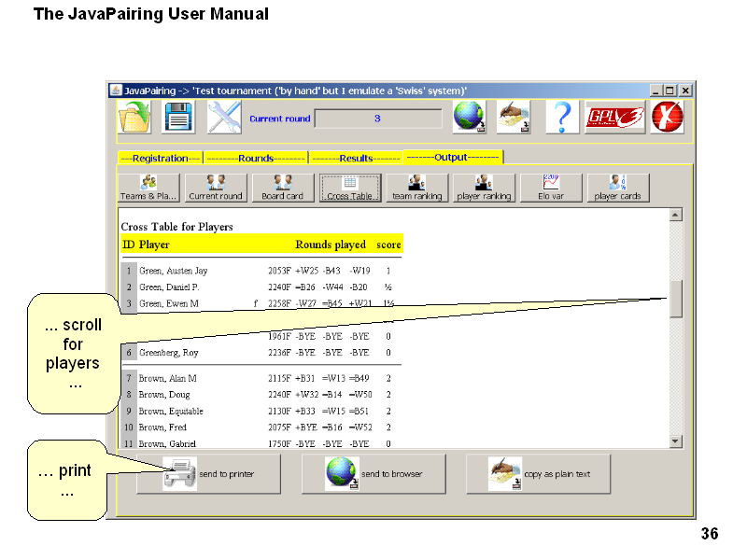Open help with the question mark icon
The image size is (747, 560).
pos(561,118)
